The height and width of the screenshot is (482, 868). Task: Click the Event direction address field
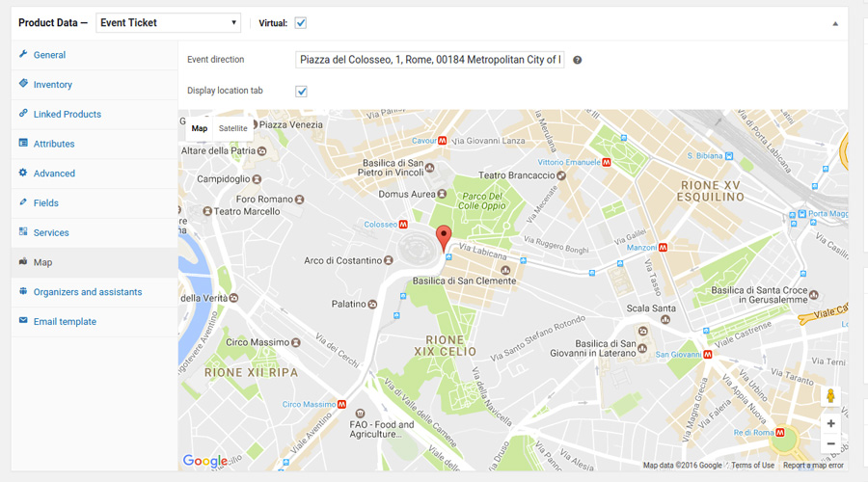pyautogui.click(x=430, y=60)
